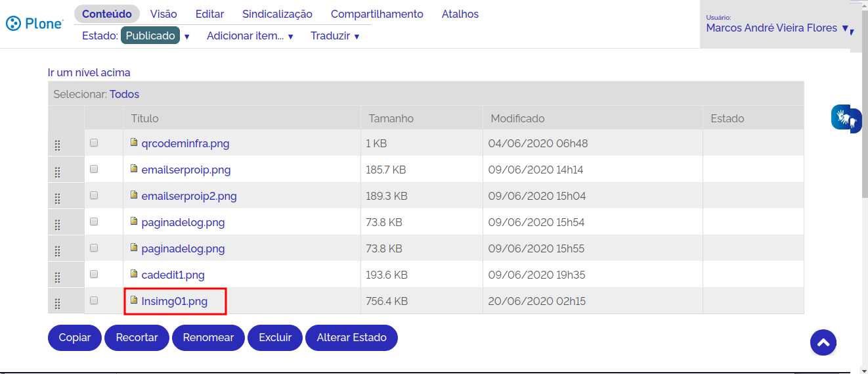Click the 1 KB size cell
The height and width of the screenshot is (374, 868).
click(x=422, y=143)
